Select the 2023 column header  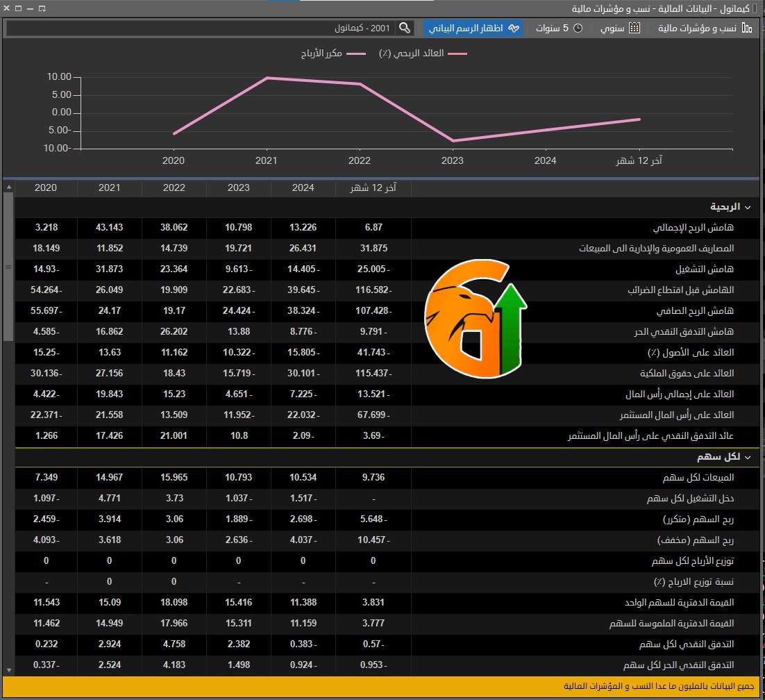click(238, 187)
